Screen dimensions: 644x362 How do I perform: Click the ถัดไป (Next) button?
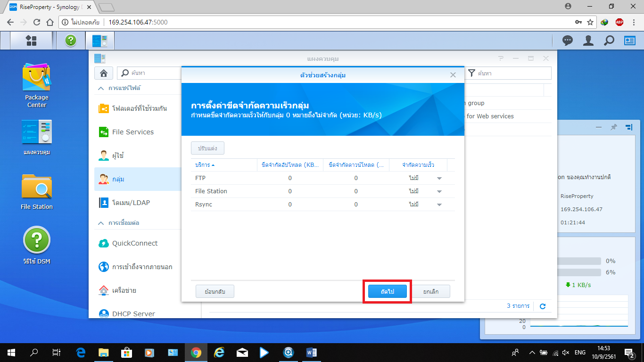tap(387, 292)
